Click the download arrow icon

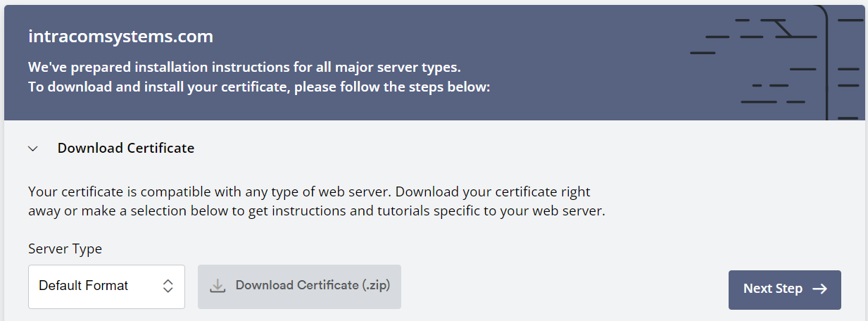click(x=218, y=286)
